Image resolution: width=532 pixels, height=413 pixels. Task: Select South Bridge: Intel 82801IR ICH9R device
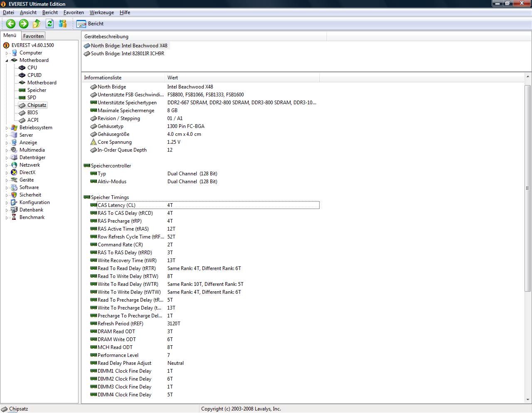click(x=124, y=54)
